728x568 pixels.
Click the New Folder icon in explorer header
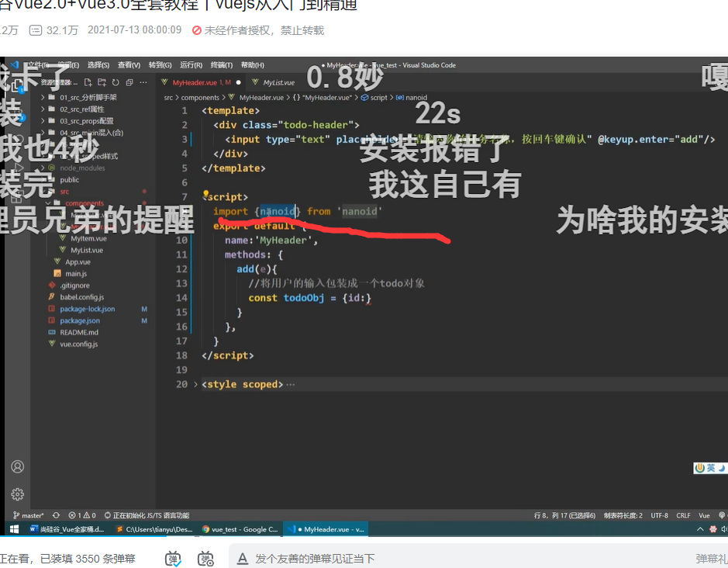102,82
